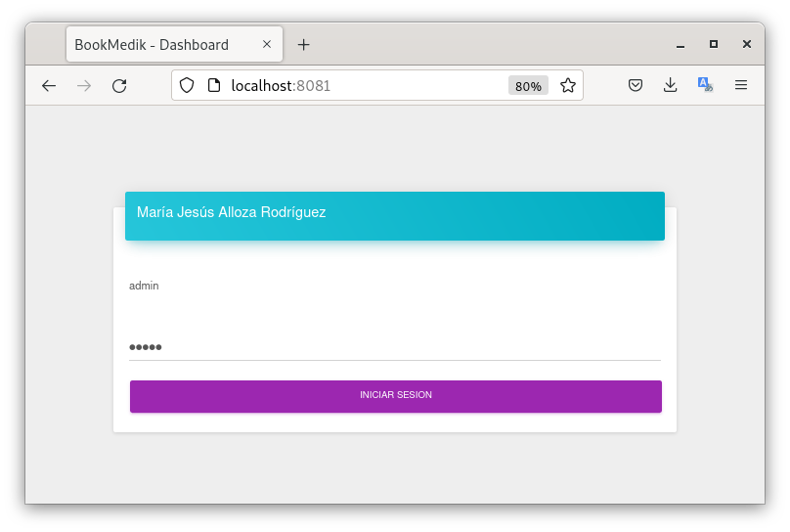The width and height of the screenshot is (790, 532).
Task: Go back to the previous page
Action: 49,86
